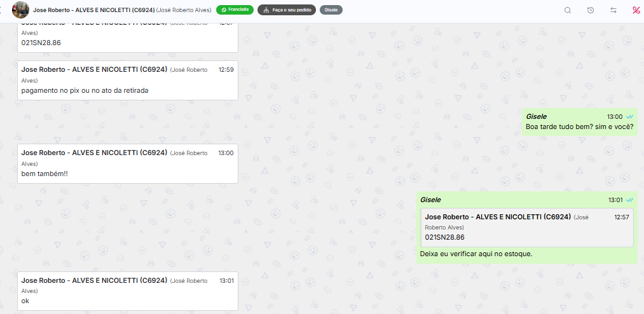Image resolution: width=644 pixels, height=314 pixels.
Task: Click read receipt checks on 13:01 message
Action: point(629,200)
